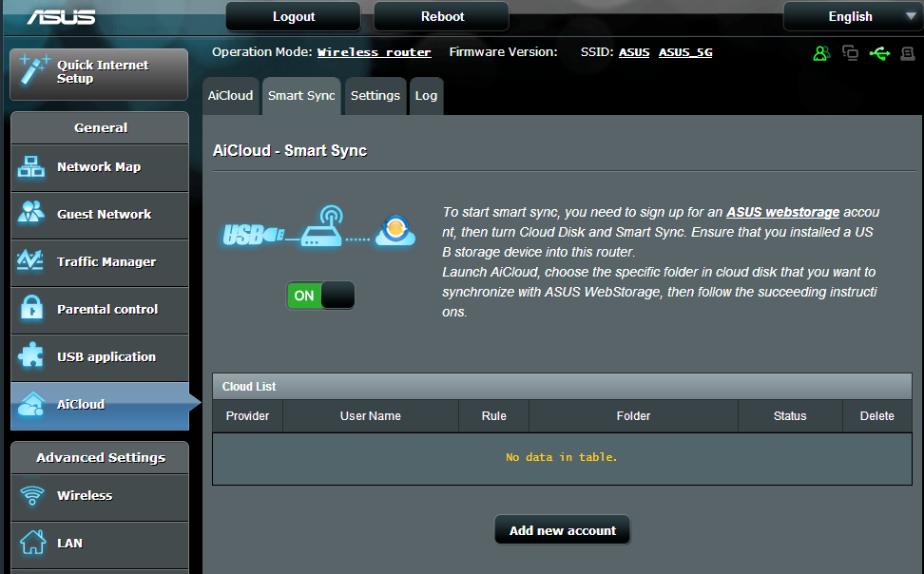
Task: Click the Logout button
Action: (294, 16)
